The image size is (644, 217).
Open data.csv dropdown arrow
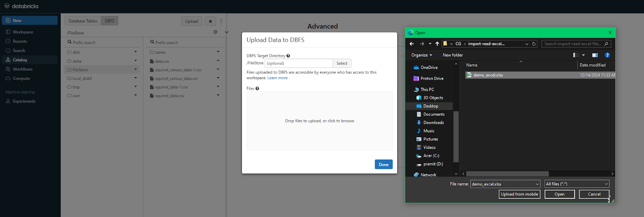[218, 61]
